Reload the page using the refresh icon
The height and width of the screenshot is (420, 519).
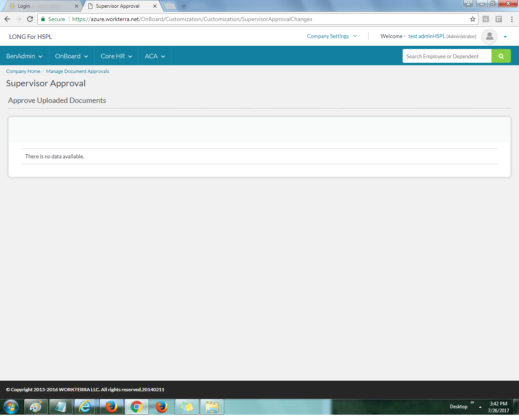point(30,19)
